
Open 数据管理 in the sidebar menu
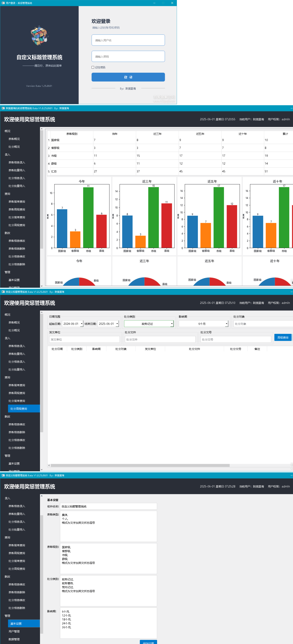(14, 639)
